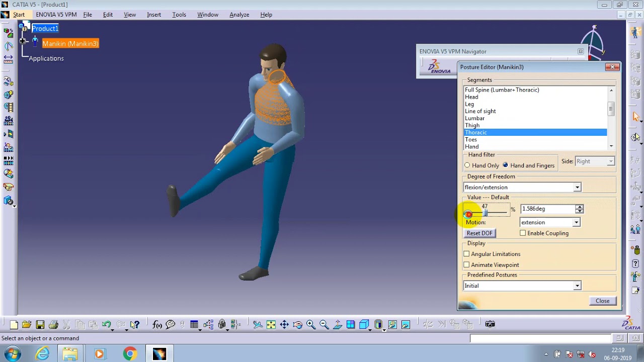Viewport: 644px width, 362px height.
Task: Open the Degree of Freedom dropdown
Action: tap(577, 188)
